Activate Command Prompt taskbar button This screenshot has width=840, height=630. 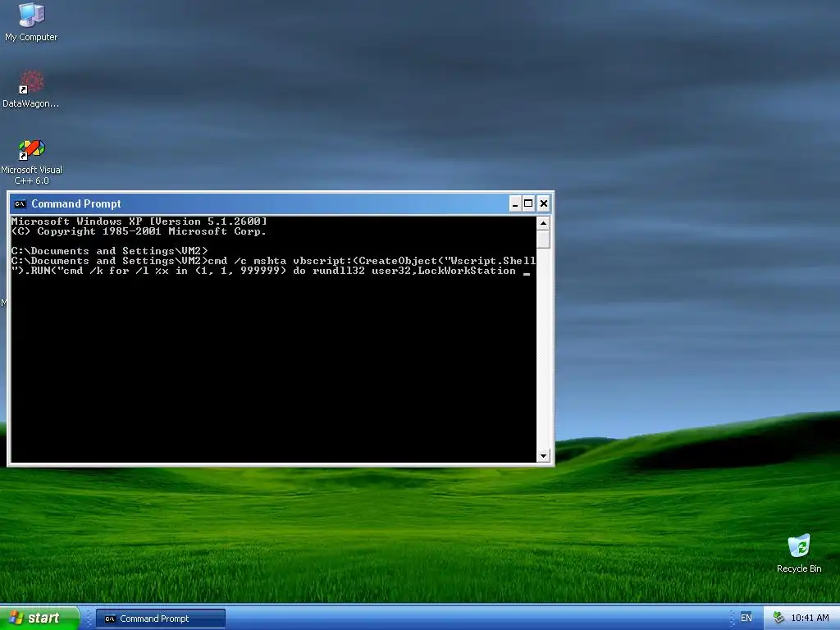tap(161, 619)
